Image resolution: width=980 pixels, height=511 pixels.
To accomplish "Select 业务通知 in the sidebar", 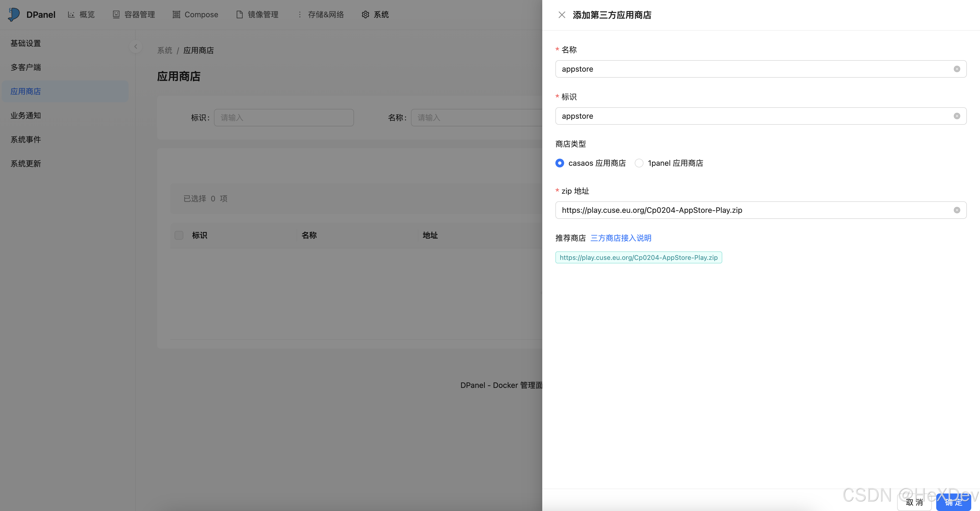I will coord(65,115).
